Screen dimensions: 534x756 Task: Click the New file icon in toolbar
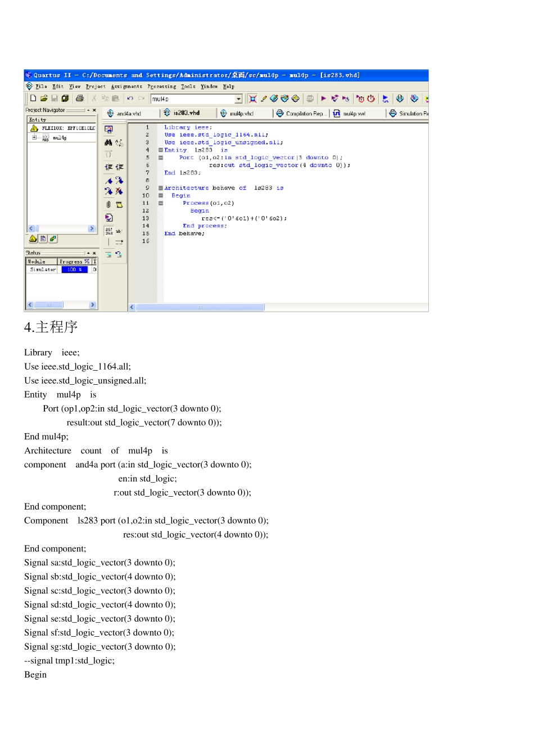coord(33,98)
